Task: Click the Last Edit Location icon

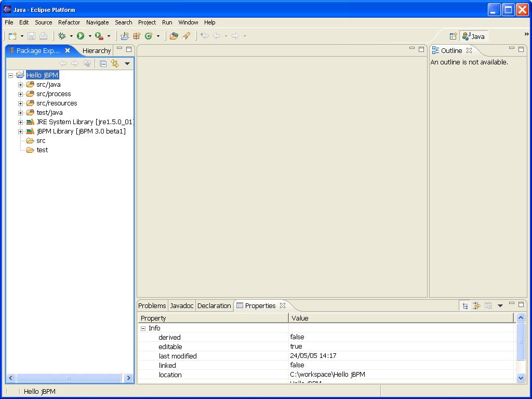Action: pos(204,36)
